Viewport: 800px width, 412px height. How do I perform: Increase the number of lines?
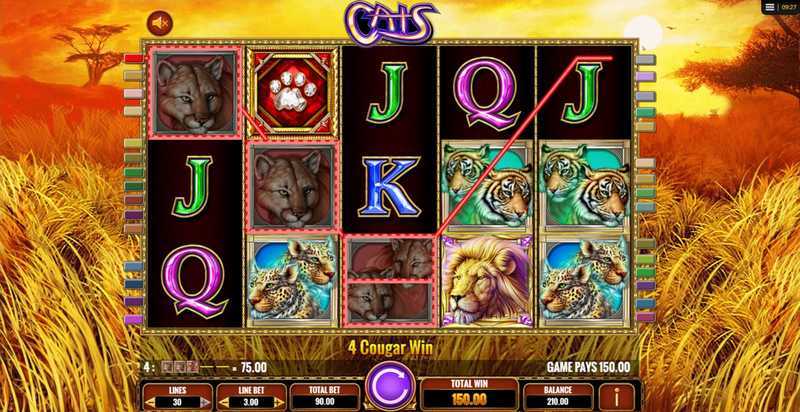click(x=205, y=402)
